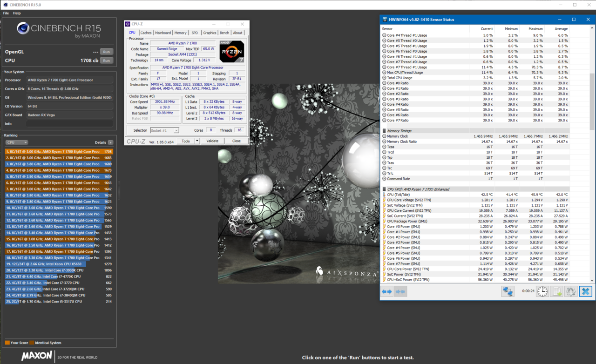Switch to the CPU-Z Graphics tab
Screen dimensions: 596x364
click(x=210, y=33)
